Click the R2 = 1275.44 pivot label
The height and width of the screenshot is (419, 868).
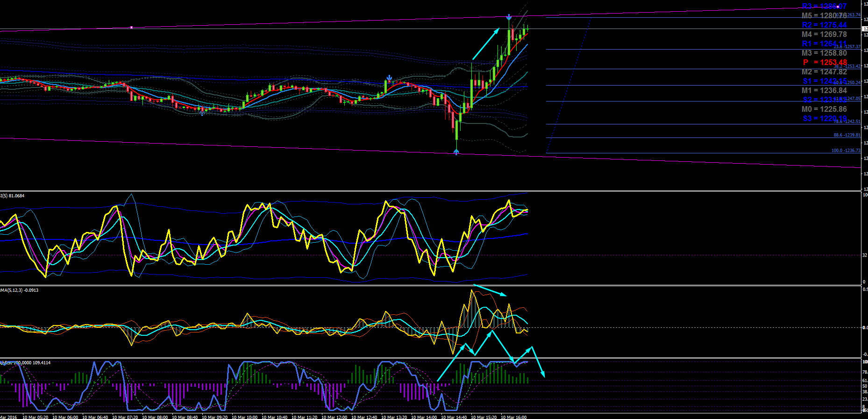click(x=824, y=25)
